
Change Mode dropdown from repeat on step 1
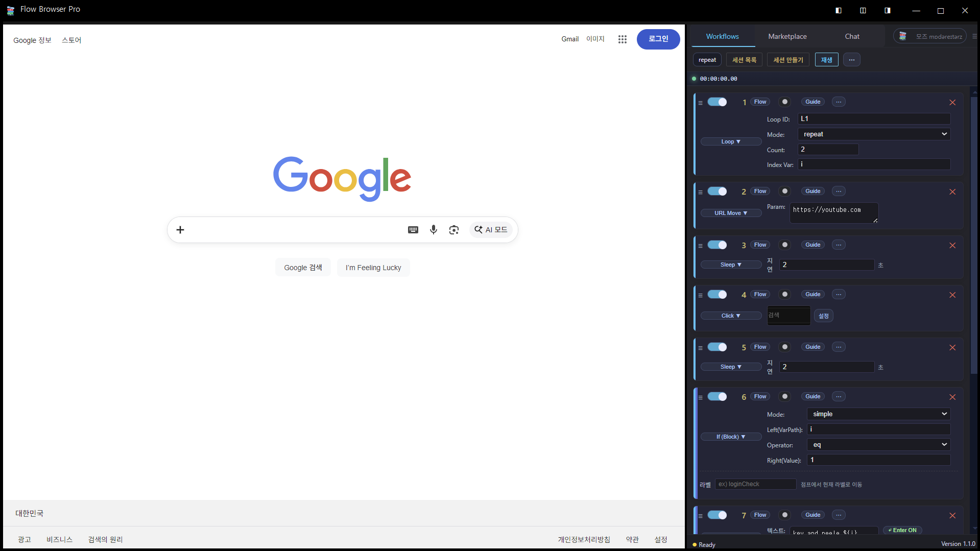[874, 134]
